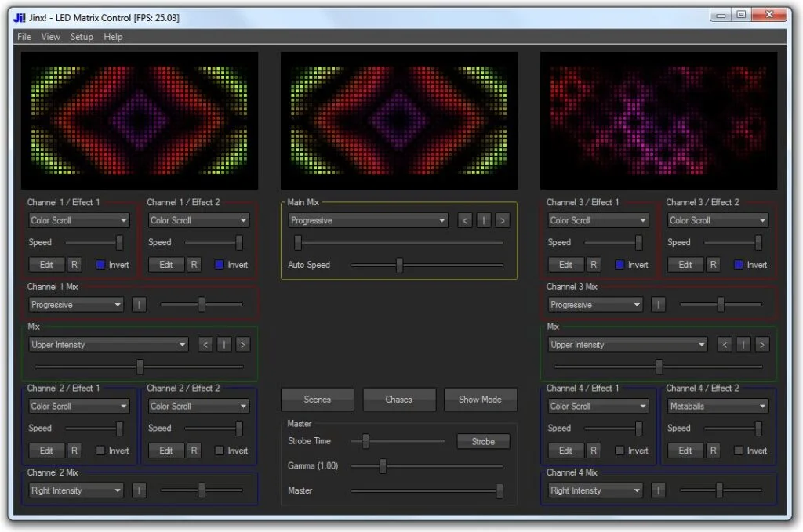Click the left Mix center button under Channel 1 Mix
Image resolution: width=803 pixels, height=532 pixels.
[x=223, y=345]
